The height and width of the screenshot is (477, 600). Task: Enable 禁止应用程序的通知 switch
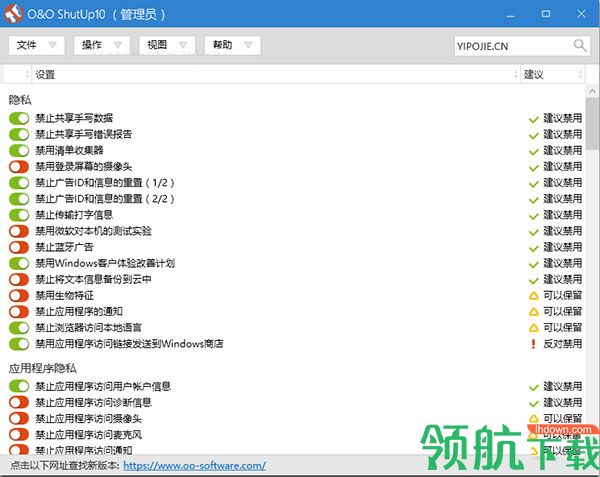coord(19,311)
